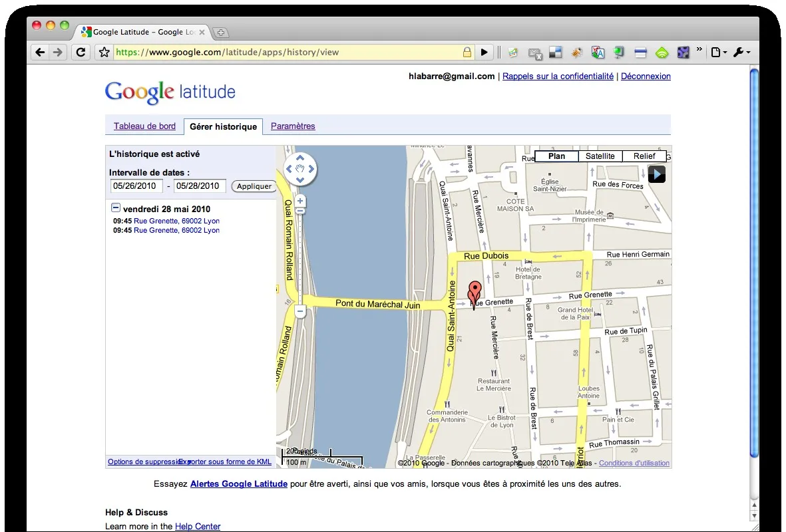Click the hand icon in pan control
The height and width of the screenshot is (532, 786).
[299, 169]
